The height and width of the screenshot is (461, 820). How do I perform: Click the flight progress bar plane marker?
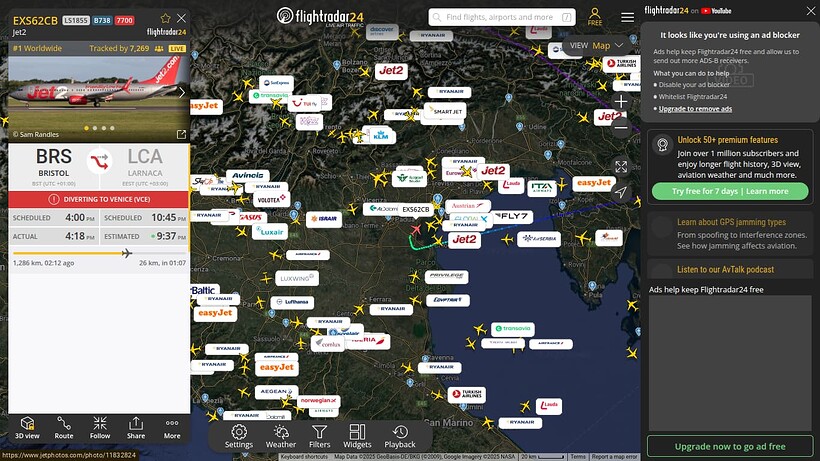coord(127,253)
